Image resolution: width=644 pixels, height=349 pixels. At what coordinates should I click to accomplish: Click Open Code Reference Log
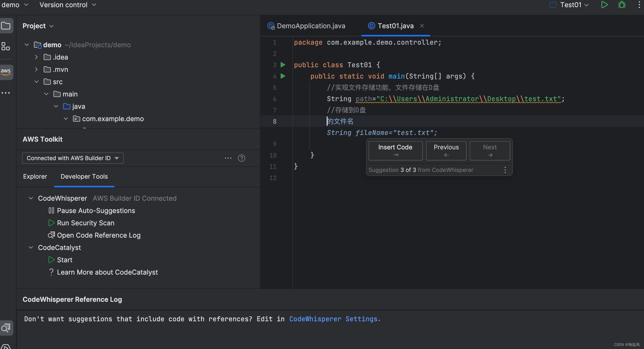tap(94, 235)
